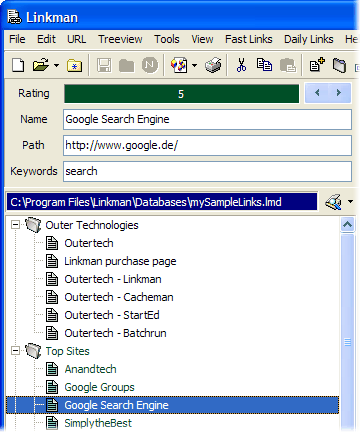
Task: Open the Fast Links menu
Action: [x=249, y=39]
